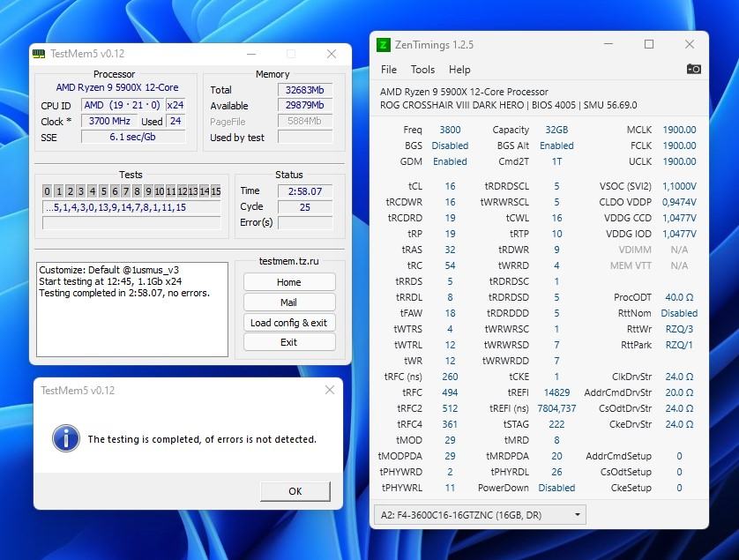Click the ZenTimings screenshot camera icon
The height and width of the screenshot is (560, 739).
tap(693, 70)
